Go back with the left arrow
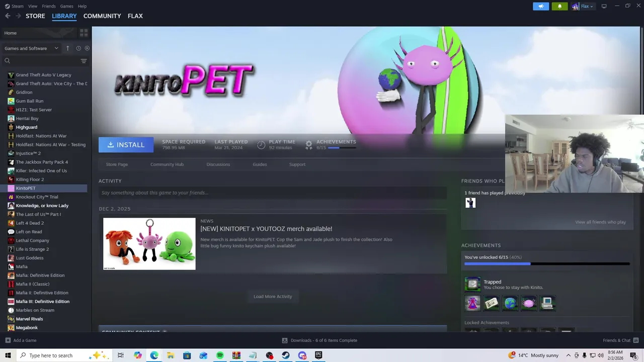Screen dimensions: 644x362 [8, 16]
